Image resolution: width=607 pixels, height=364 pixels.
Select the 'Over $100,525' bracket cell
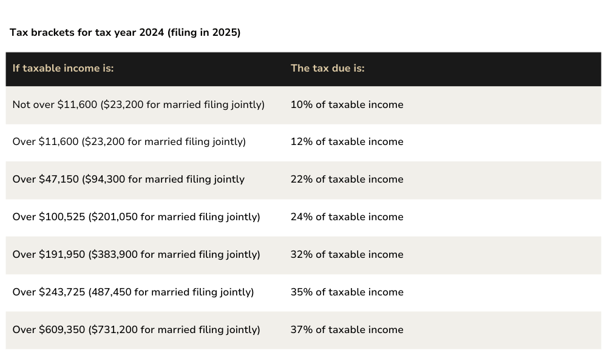[136, 217]
